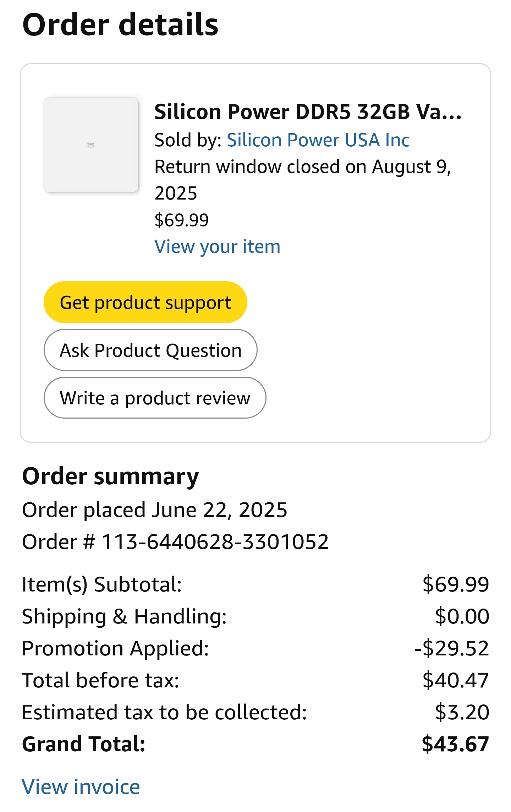Tap the Grand Total amount $43.67
The image size is (511, 812).
[455, 744]
